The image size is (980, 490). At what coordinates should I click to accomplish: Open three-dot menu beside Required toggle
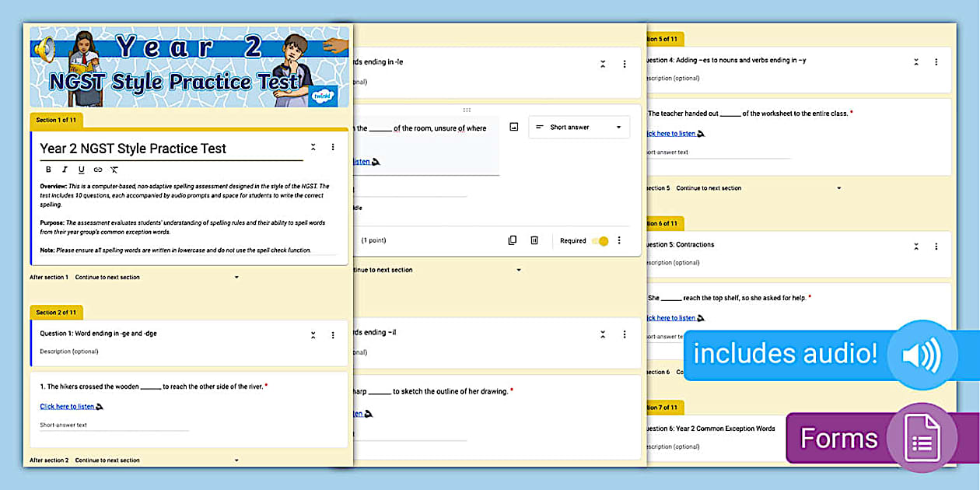pos(619,240)
